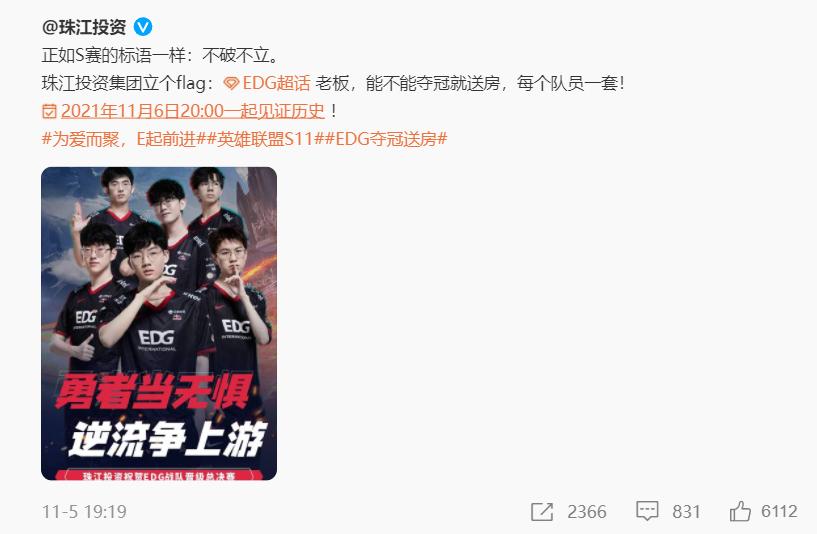Click the 逆流争上游 white slogan on poster

pyautogui.click(x=168, y=439)
